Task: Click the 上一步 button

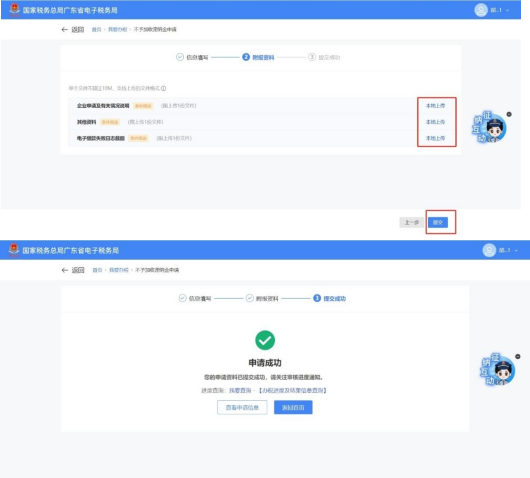Action: 411,222
